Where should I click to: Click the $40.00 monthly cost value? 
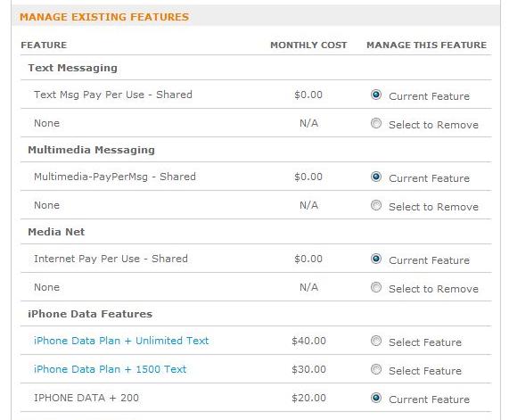[x=308, y=341]
